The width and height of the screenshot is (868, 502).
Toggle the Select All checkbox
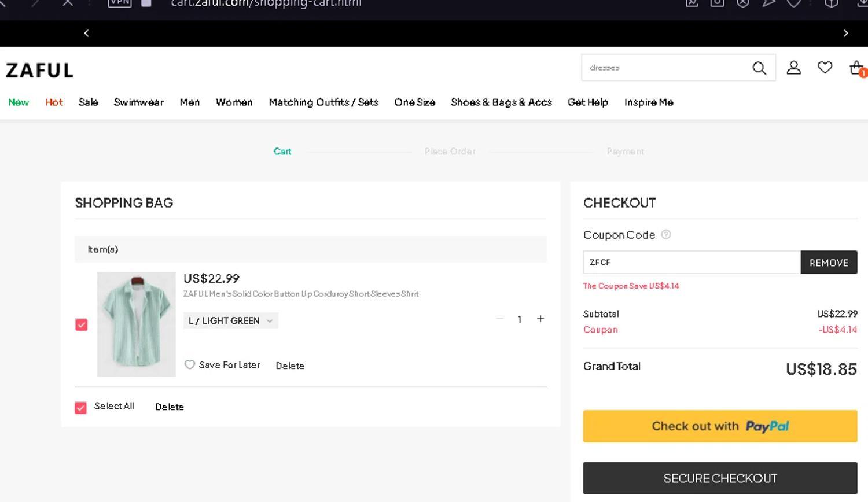click(81, 408)
